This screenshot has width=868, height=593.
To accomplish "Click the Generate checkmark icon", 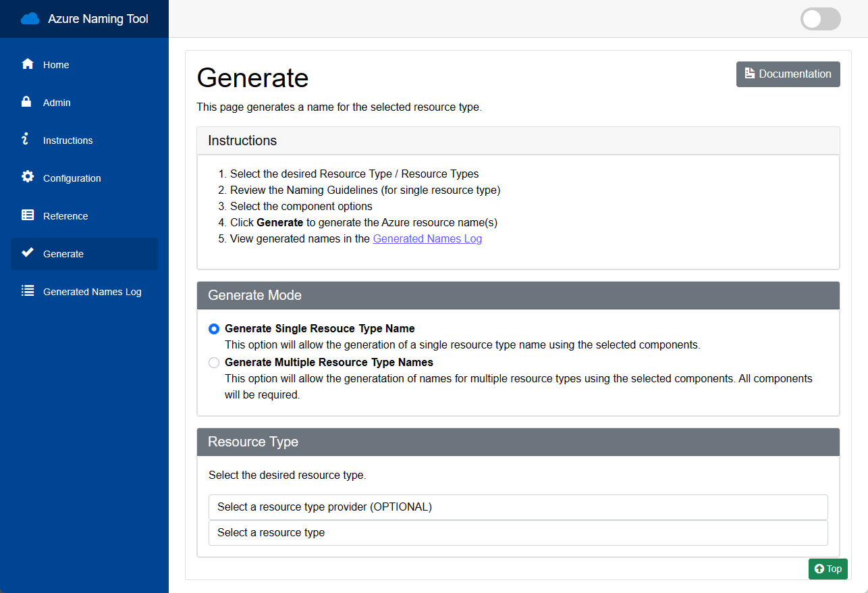I will tap(27, 253).
